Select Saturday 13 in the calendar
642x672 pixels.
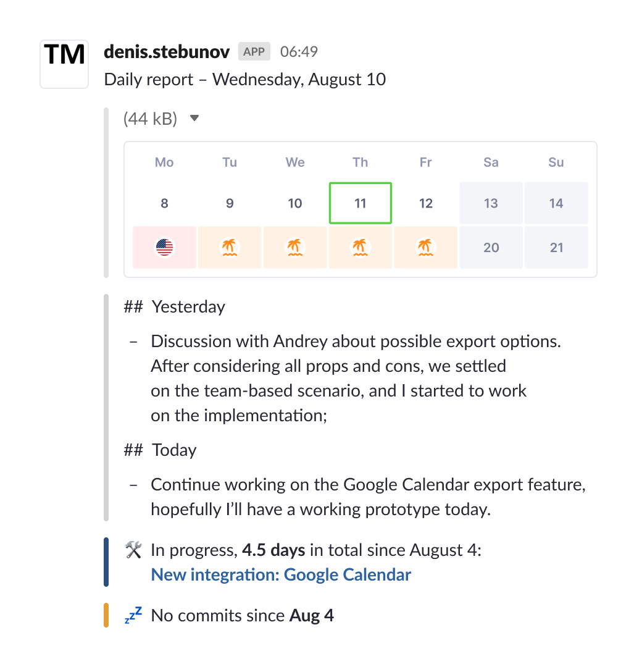tap(491, 203)
